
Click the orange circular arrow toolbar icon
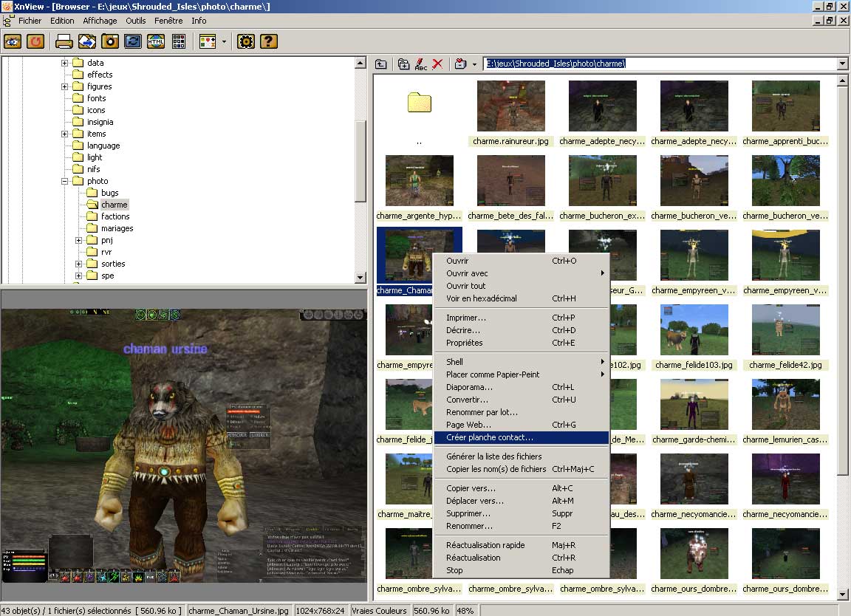[x=35, y=41]
